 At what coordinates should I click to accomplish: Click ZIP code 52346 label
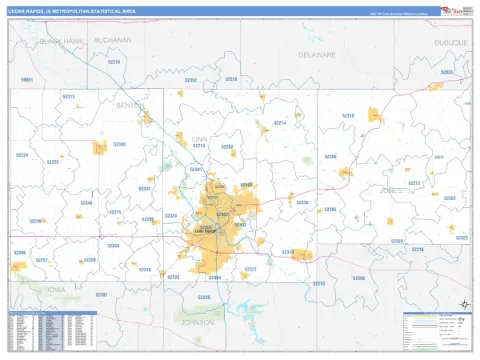(86, 203)
